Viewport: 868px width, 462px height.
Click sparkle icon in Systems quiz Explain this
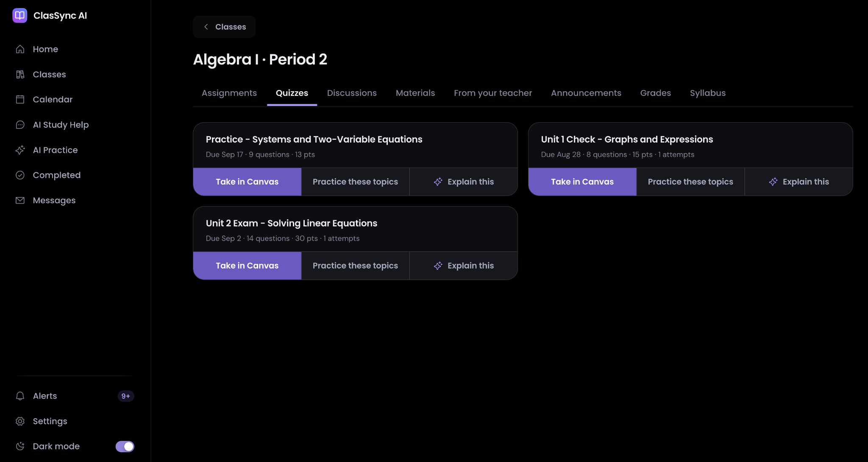(x=438, y=182)
